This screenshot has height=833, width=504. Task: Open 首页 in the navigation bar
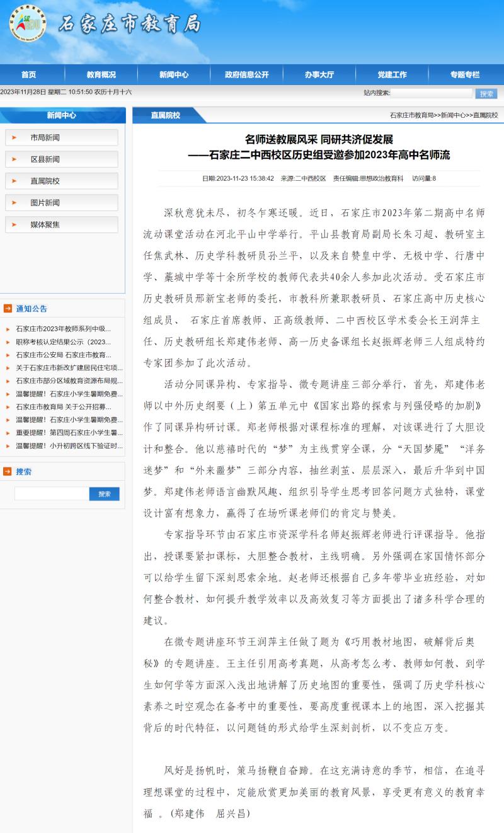(x=28, y=74)
